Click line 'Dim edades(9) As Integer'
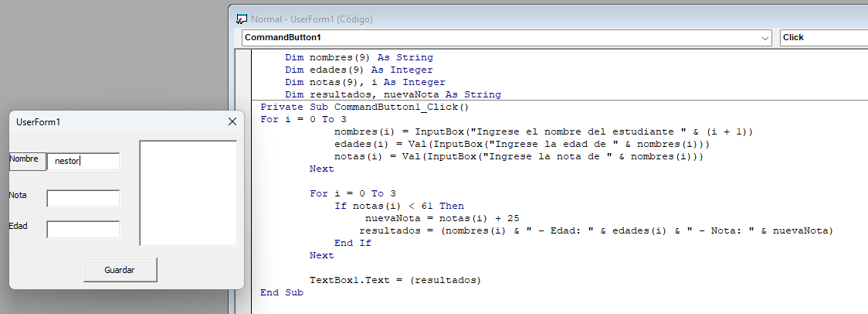The image size is (868, 314). [359, 70]
